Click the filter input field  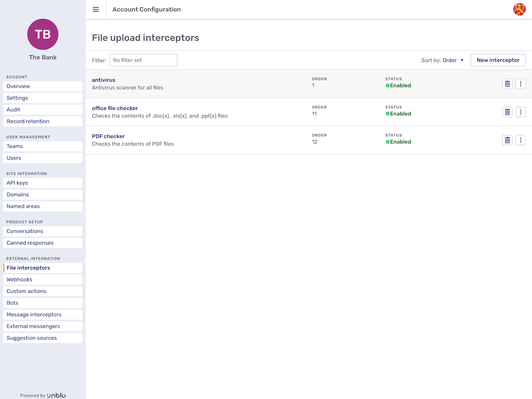click(x=143, y=60)
